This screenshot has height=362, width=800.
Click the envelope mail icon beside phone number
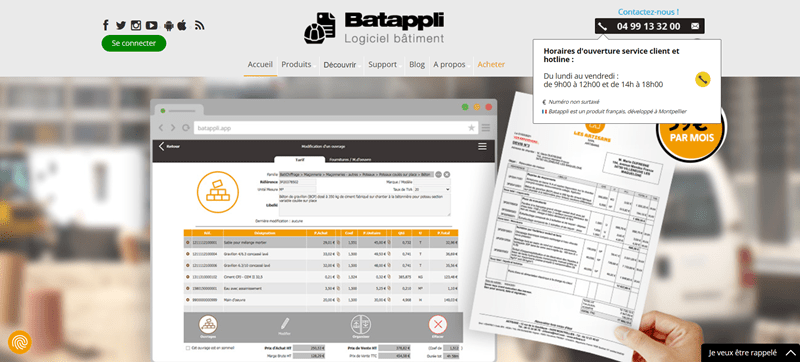[x=695, y=26]
